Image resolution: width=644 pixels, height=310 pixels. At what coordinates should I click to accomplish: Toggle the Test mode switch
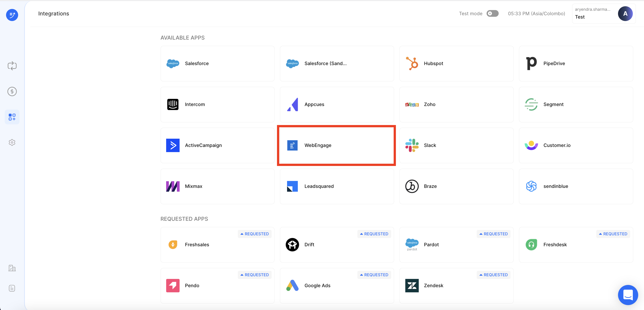(492, 13)
